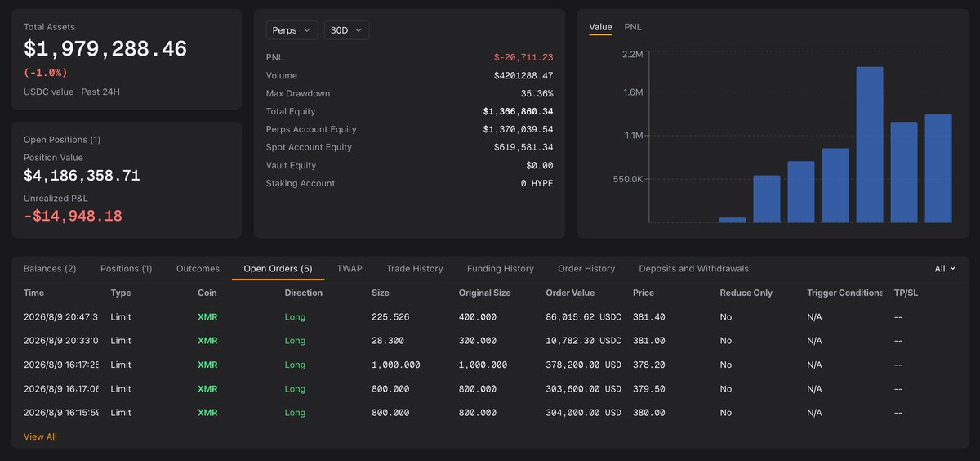
Task: Open the 30D time range dropdown
Action: click(346, 30)
